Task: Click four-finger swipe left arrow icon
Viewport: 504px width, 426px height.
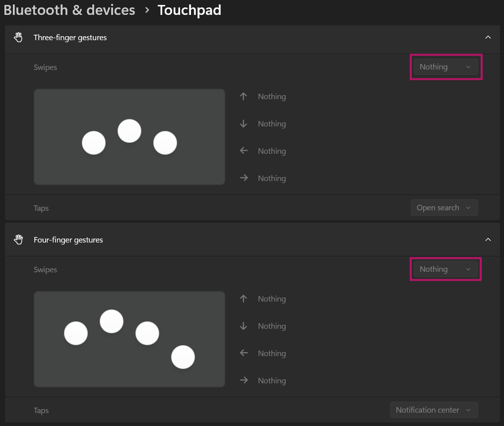Action: point(244,353)
